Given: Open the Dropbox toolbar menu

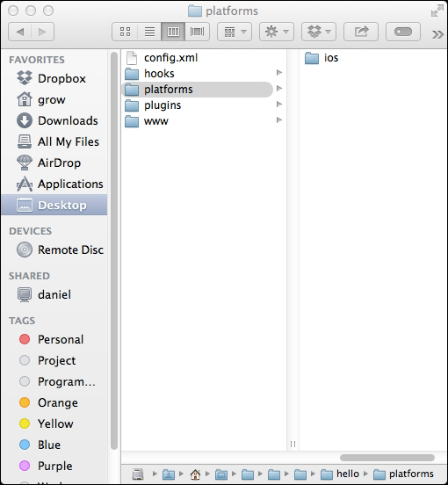Looking at the screenshot, I should [319, 32].
